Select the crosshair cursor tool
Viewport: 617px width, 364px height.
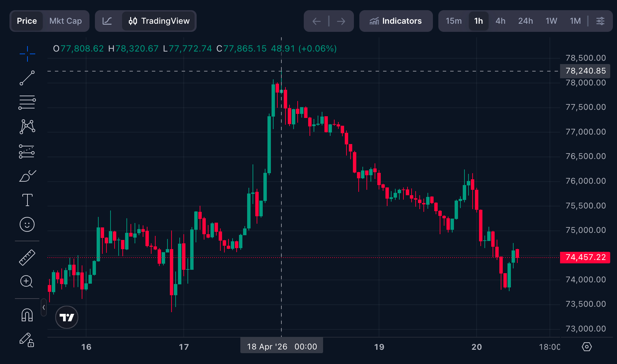pos(27,54)
